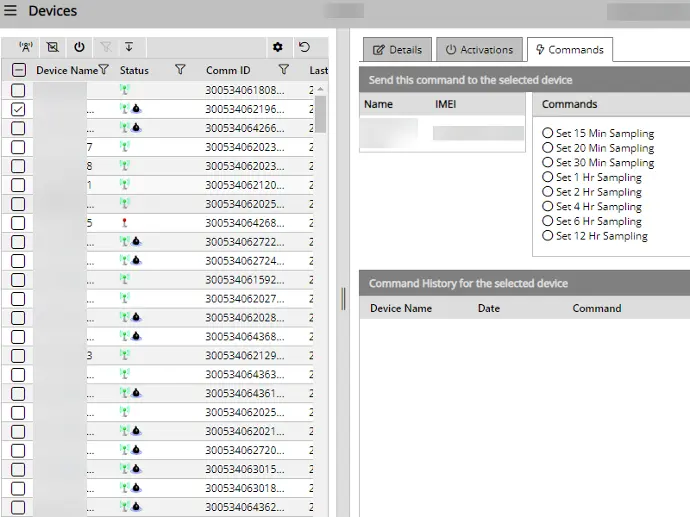Viewport: 690px width, 517px height.
Task: Click the refresh/reset arrow icon
Action: (x=304, y=47)
